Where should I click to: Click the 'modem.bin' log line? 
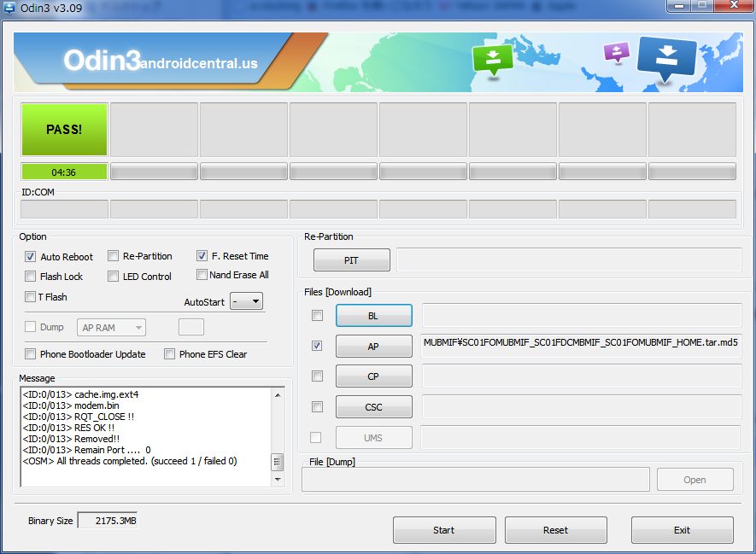tap(71, 405)
